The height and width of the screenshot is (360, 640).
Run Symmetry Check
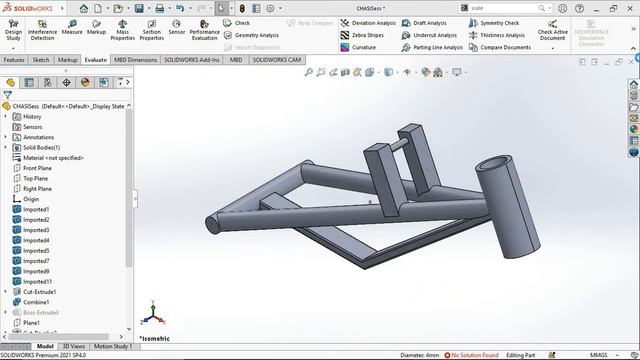pos(494,23)
